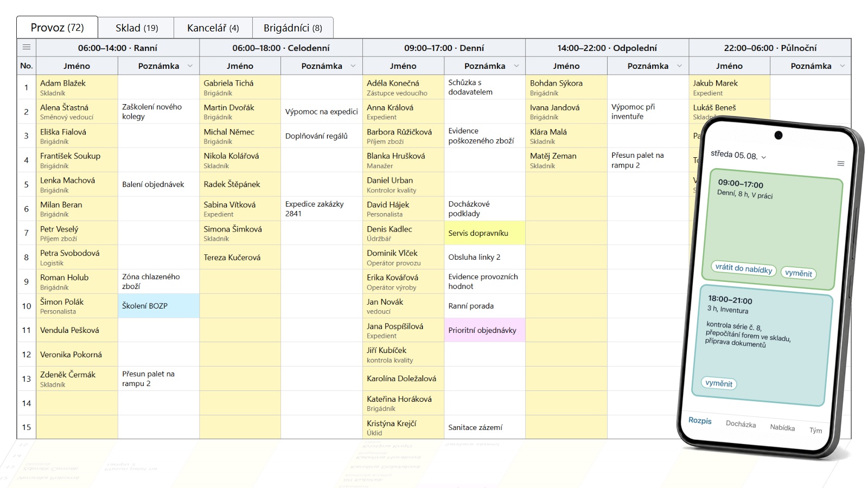Select the "09:00–17:00 · Denní" shift header
The width and height of the screenshot is (868, 488).
point(444,48)
